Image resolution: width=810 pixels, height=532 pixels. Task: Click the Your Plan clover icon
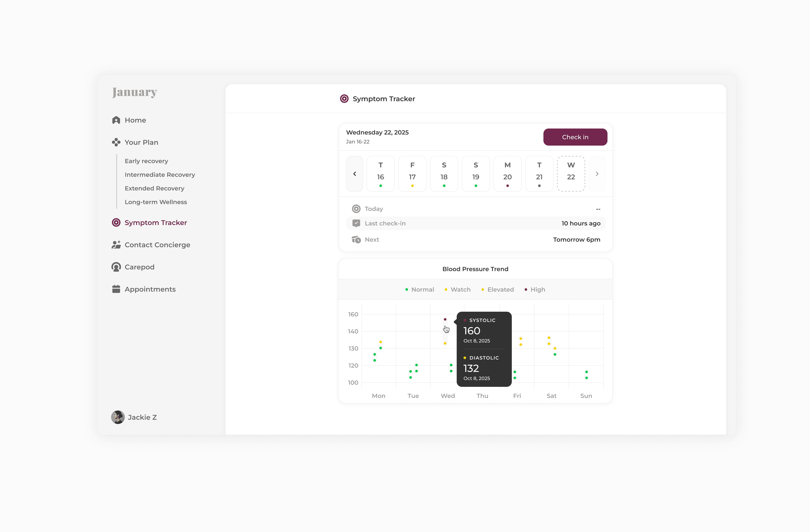[x=116, y=142]
